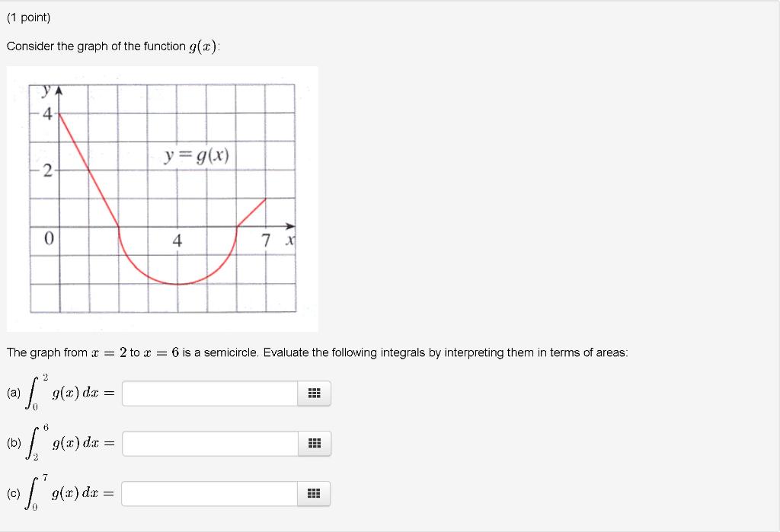Click the grid icon beside the second answer box

point(314,444)
